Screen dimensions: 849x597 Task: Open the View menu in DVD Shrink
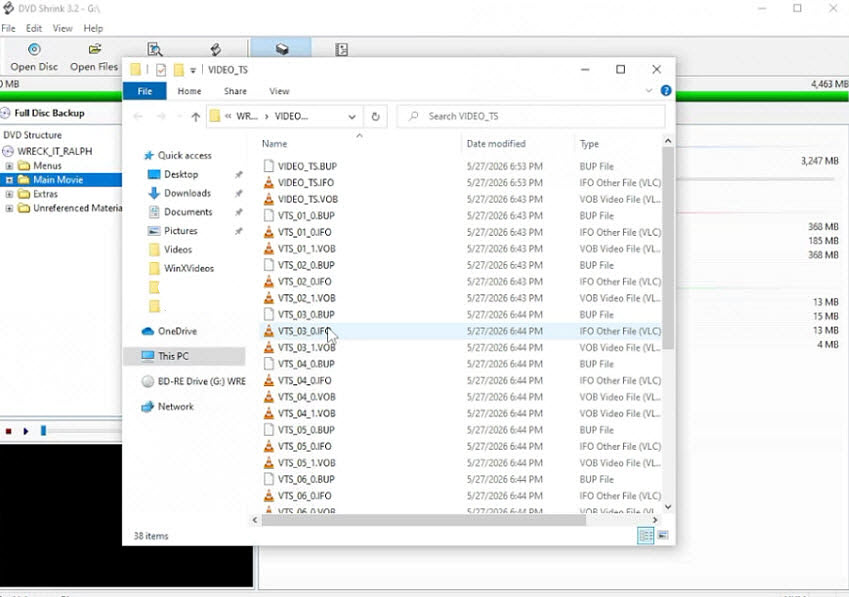pyautogui.click(x=62, y=28)
